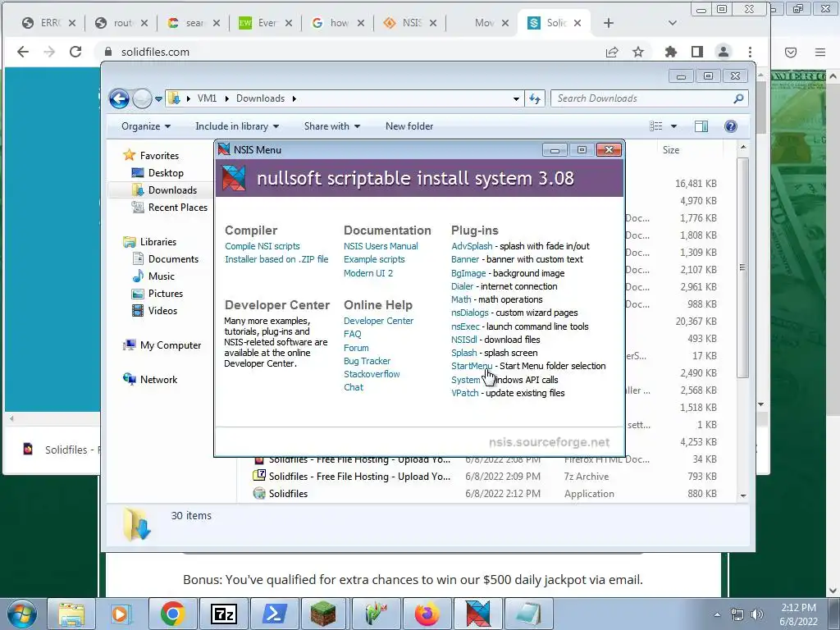Image resolution: width=840 pixels, height=630 pixels.
Task: Open the nsExec plug-in link
Action: (x=466, y=326)
